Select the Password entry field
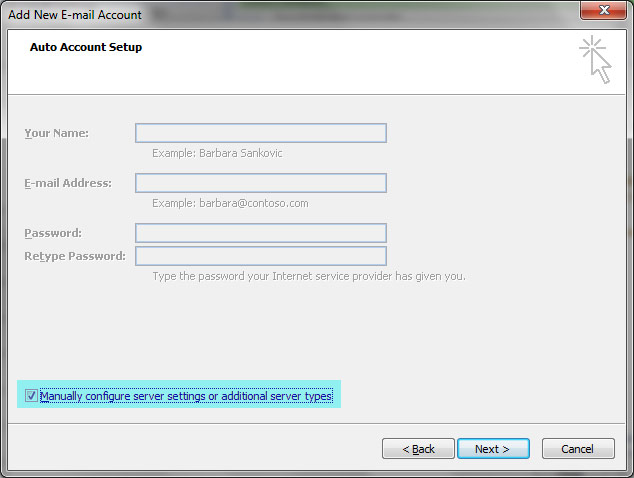This screenshot has width=634, height=478. [x=261, y=233]
